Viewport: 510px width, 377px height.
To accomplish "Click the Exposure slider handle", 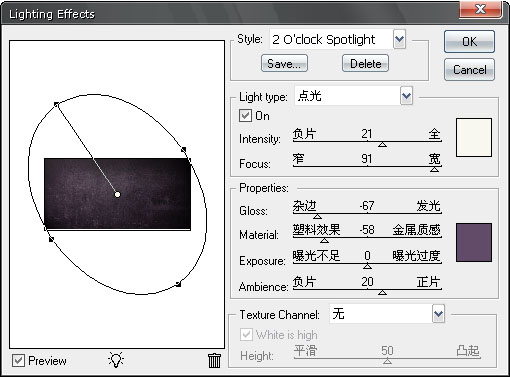I will click(367, 266).
